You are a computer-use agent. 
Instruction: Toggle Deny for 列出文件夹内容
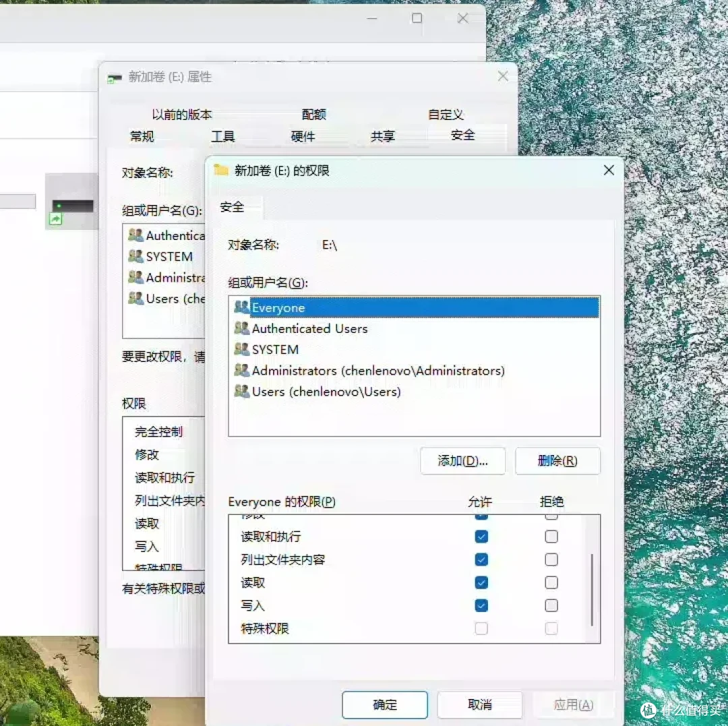551,559
